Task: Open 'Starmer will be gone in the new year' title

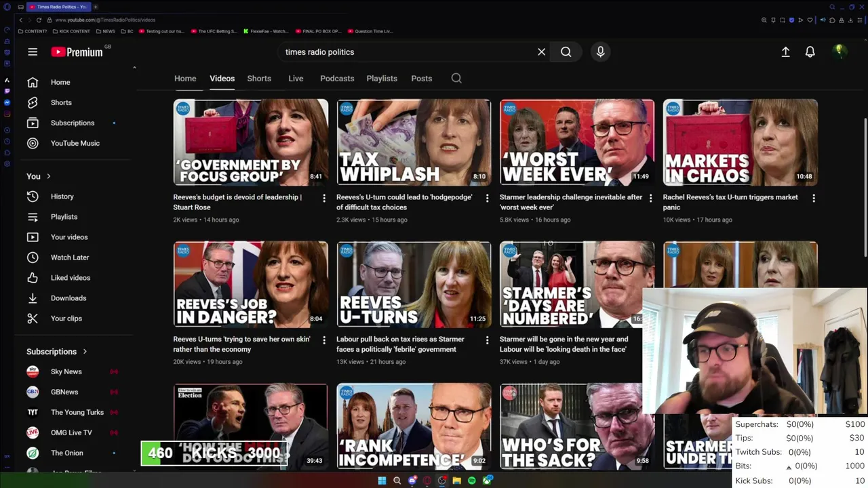Action: pos(564,344)
